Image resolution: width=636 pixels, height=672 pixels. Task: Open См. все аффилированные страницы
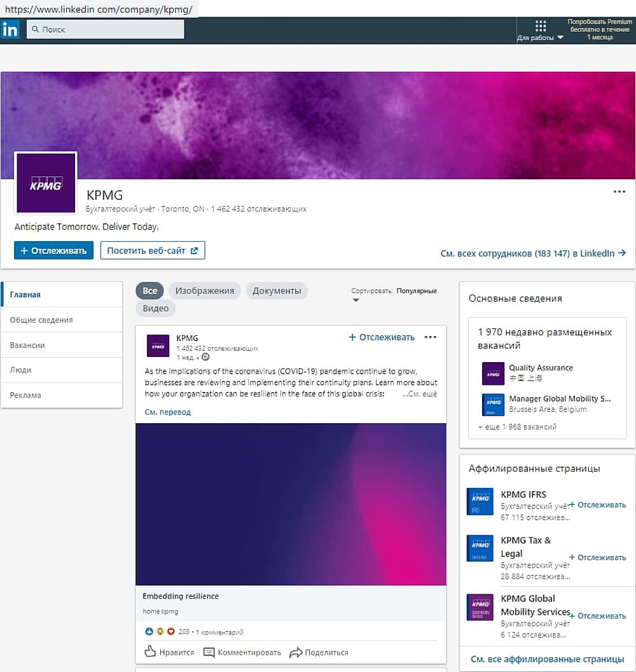tap(548, 659)
